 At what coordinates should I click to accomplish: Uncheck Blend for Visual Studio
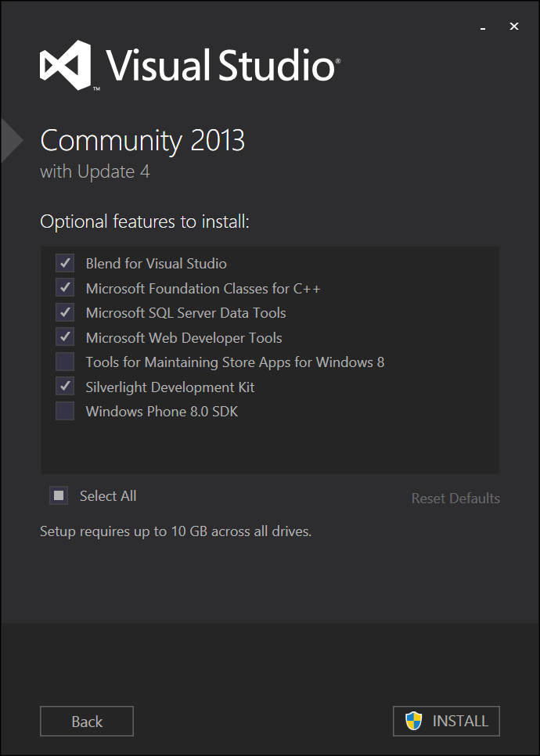click(x=65, y=263)
